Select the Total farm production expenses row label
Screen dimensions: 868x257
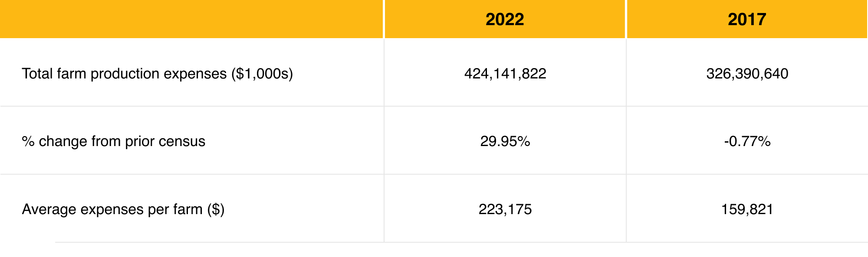(x=157, y=74)
